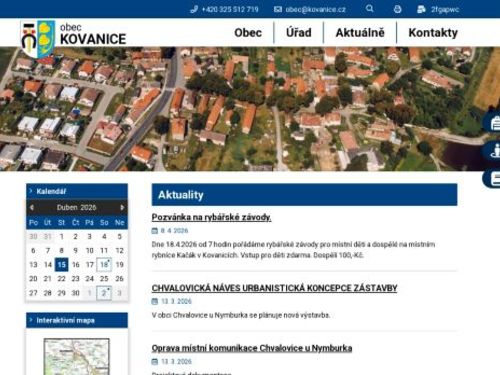500x375 pixels.
Task: Click calendar icon beside 8. 4. 2026
Action: 155,231
